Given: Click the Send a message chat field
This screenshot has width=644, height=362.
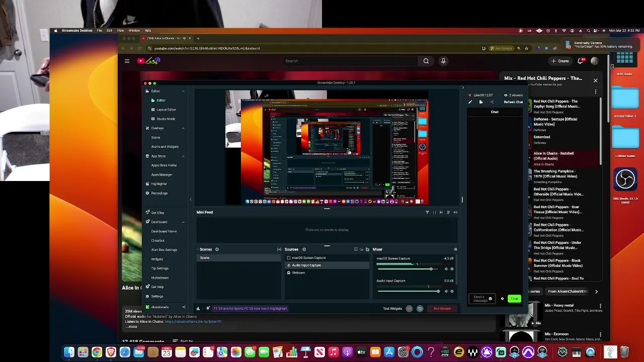Looking at the screenshot, I should pyautogui.click(x=481, y=299).
